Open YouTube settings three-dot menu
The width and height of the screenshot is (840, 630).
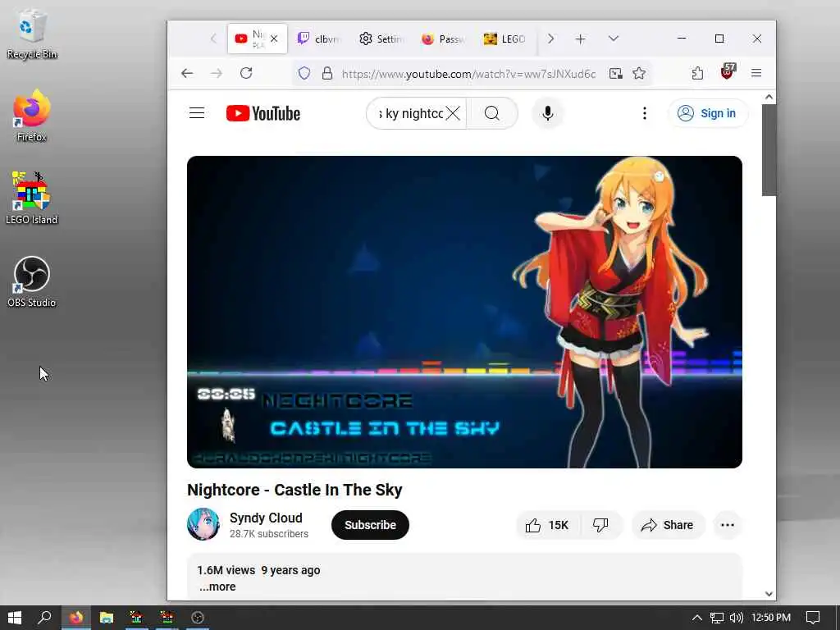tap(645, 113)
